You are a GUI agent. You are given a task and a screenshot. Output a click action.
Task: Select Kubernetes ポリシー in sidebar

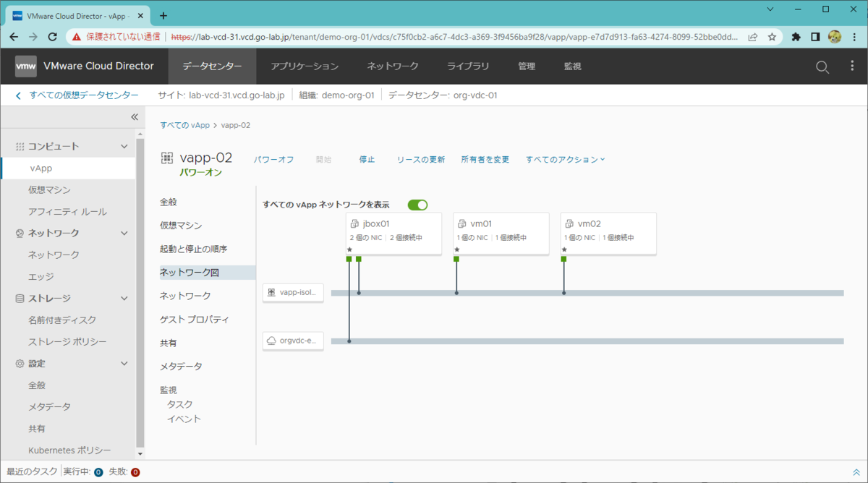69,450
